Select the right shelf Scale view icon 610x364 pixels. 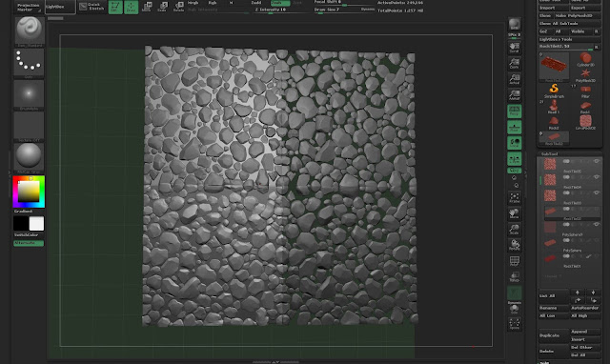pyautogui.click(x=515, y=229)
